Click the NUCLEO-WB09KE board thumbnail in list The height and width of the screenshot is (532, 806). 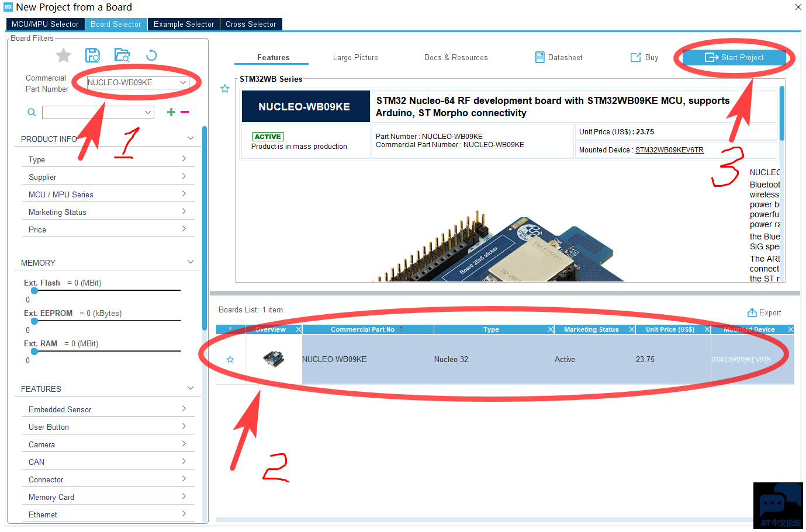274,359
